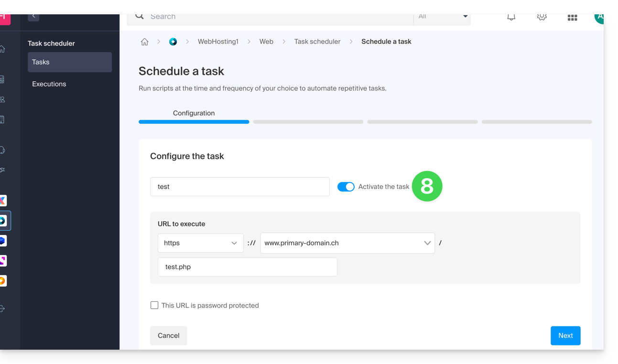The image size is (618, 364).
Task: Check This URL is password protected
Action: pos(154,305)
